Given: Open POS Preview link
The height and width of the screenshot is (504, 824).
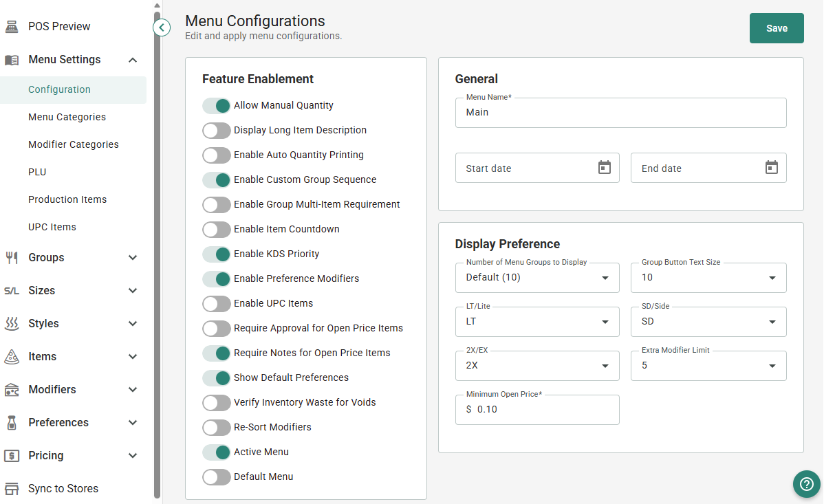Looking at the screenshot, I should coord(59,26).
